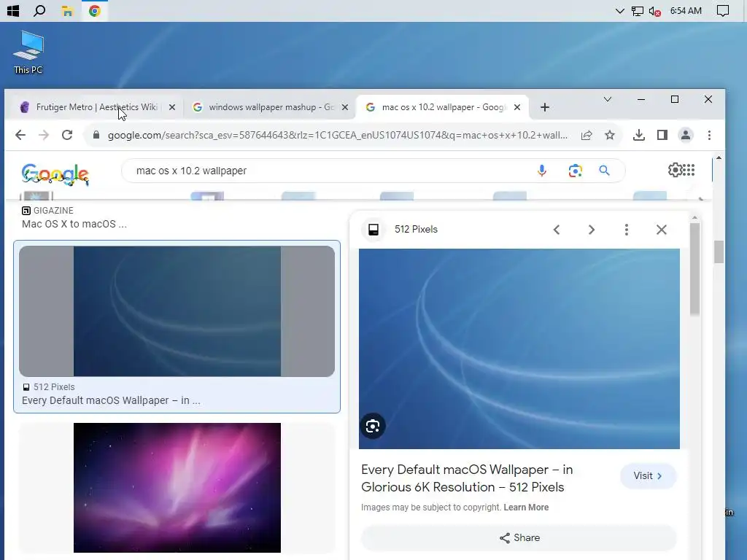Open the large blue wallpaper preview image
Screen dimensions: 747x560
pos(519,349)
